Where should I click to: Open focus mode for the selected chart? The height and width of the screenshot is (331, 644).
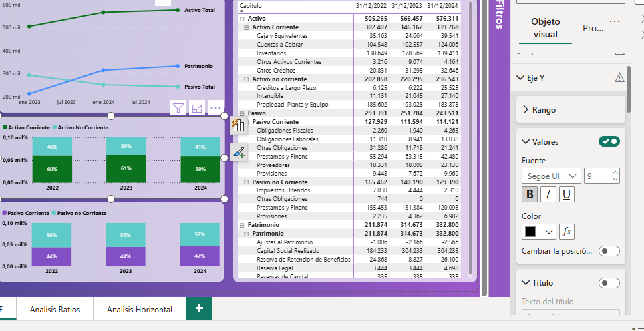pyautogui.click(x=196, y=108)
